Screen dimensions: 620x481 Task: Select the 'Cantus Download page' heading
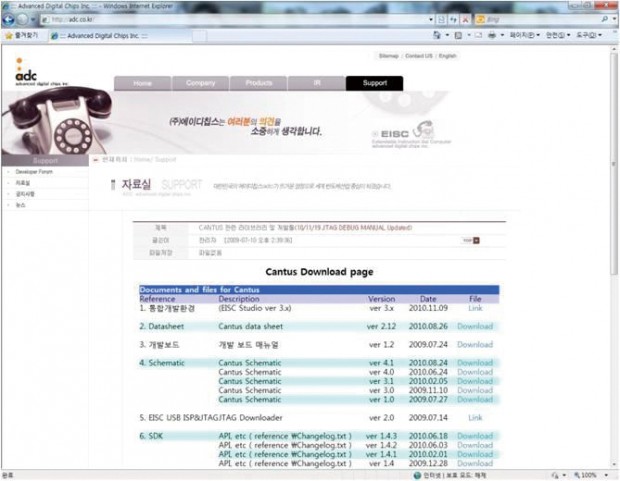pyautogui.click(x=319, y=272)
